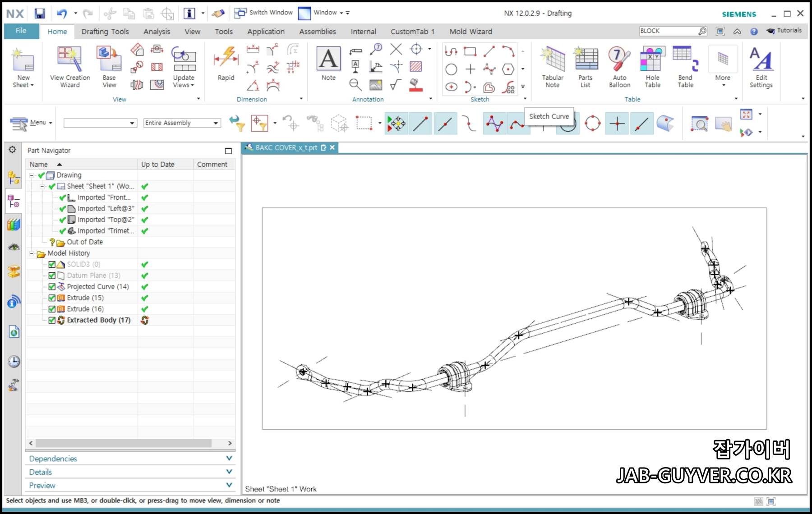Toggle the snap midpoint option

[x=445, y=123]
